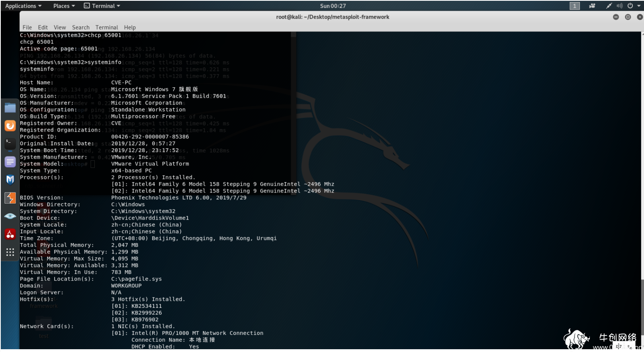Click the screen recorder camera icon
The width and height of the screenshot is (644, 352).
(592, 6)
